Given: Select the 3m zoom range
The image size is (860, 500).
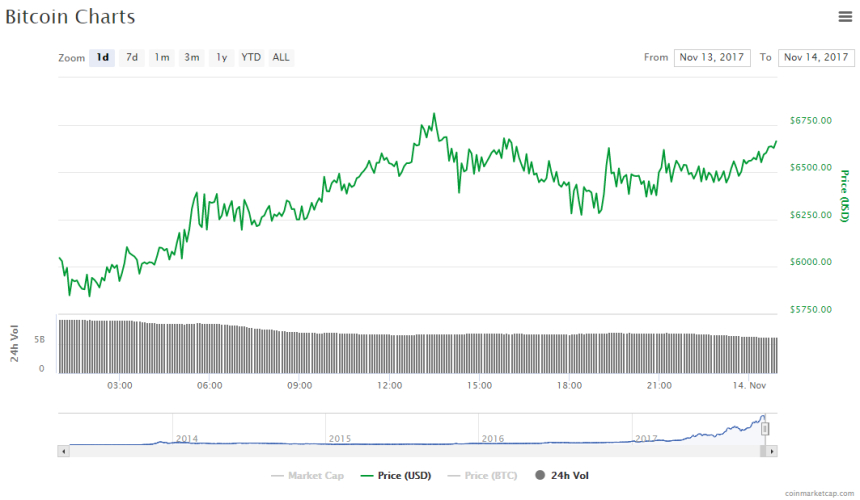Looking at the screenshot, I should (x=191, y=58).
